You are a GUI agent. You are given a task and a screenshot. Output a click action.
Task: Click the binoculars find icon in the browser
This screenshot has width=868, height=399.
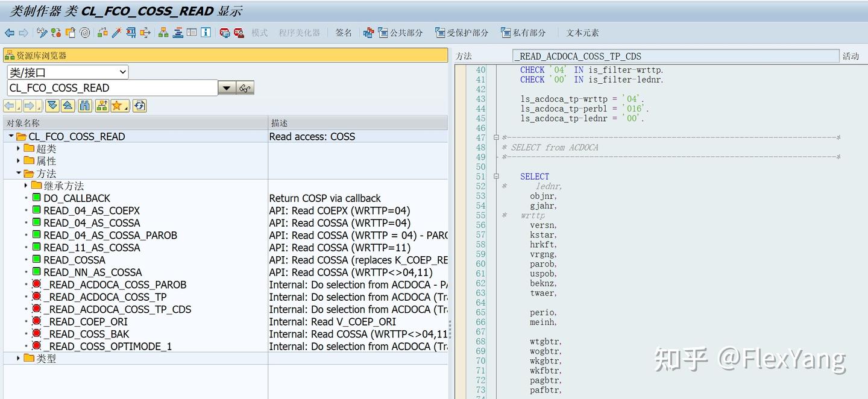[x=85, y=106]
